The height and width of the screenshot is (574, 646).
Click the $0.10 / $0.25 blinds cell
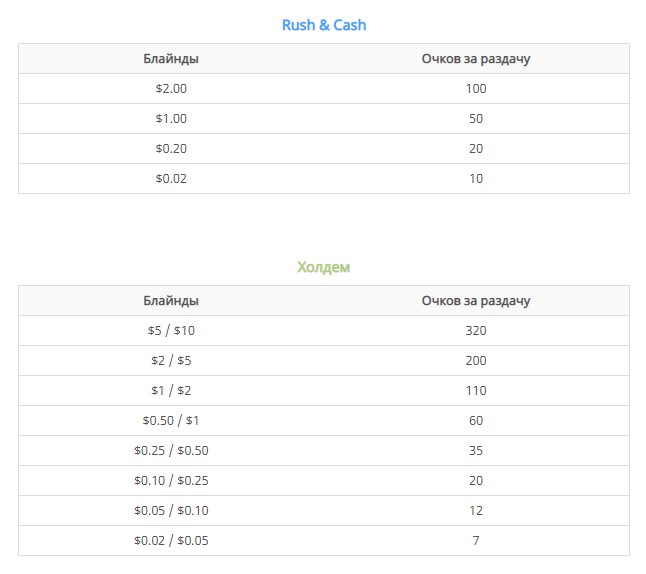pos(171,480)
